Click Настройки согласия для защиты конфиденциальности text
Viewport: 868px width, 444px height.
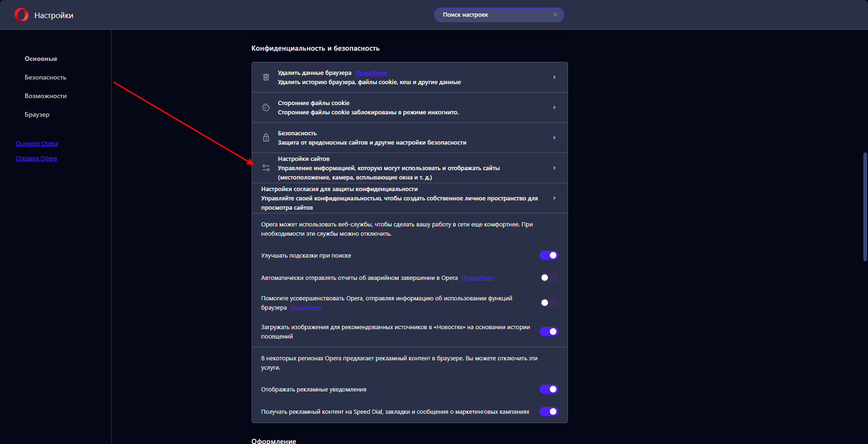tap(340, 189)
